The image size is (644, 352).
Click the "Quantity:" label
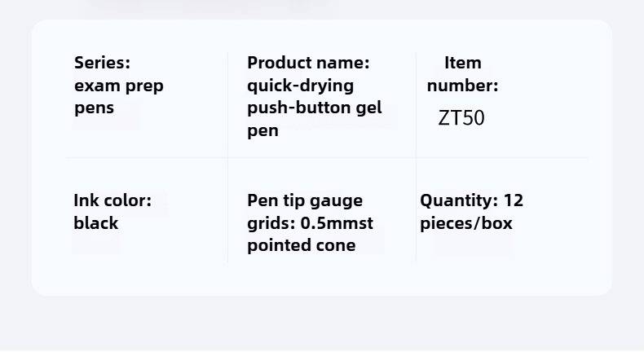click(x=459, y=200)
